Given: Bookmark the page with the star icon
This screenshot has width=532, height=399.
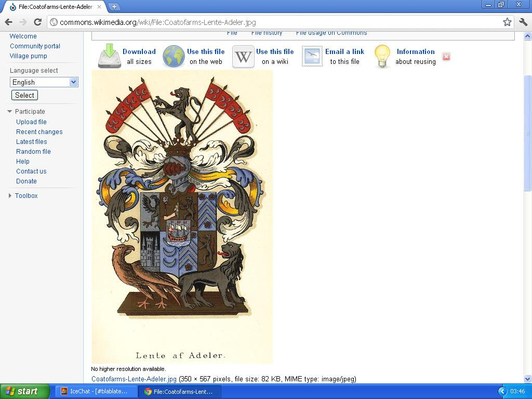Looking at the screenshot, I should click(507, 22).
